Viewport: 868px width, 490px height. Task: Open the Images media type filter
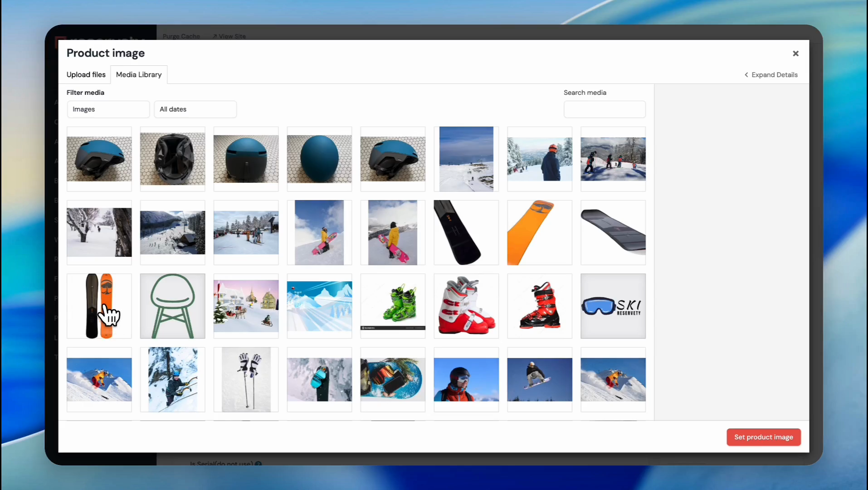tap(108, 109)
